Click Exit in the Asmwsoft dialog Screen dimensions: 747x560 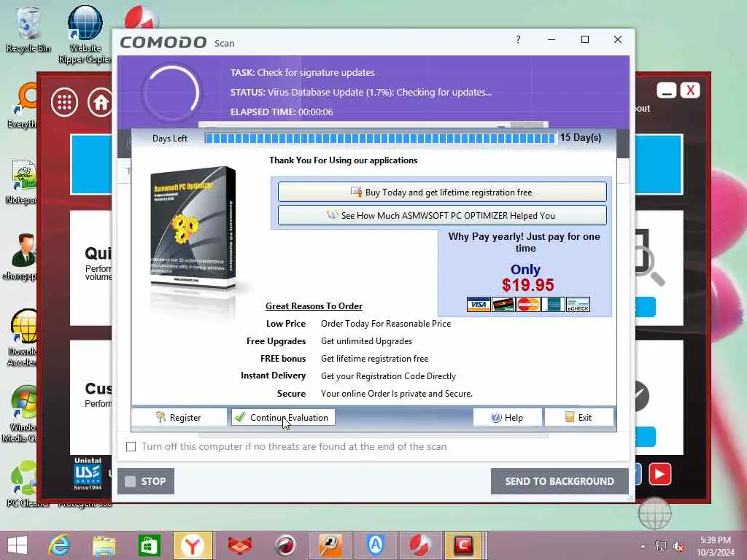click(x=578, y=418)
